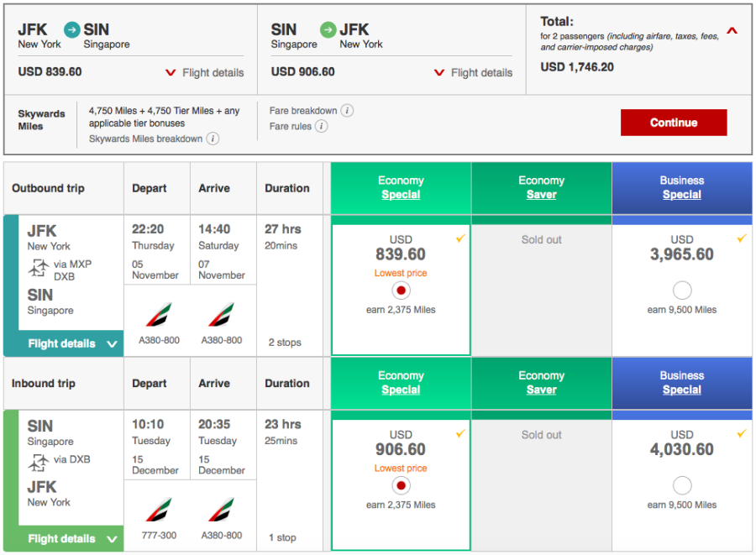756x555 pixels.
Task: Open the Fare rules link
Action: point(291,127)
